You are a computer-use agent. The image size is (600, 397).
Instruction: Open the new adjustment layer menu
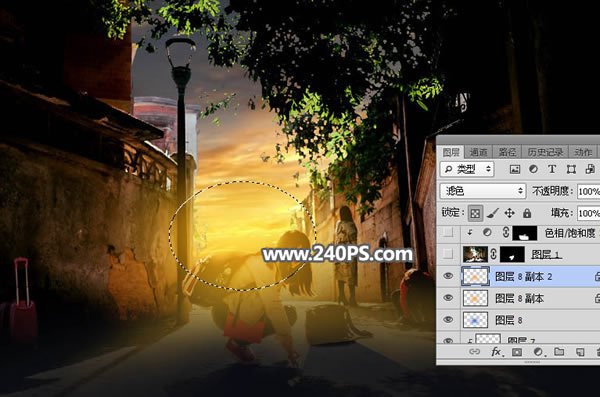538,352
